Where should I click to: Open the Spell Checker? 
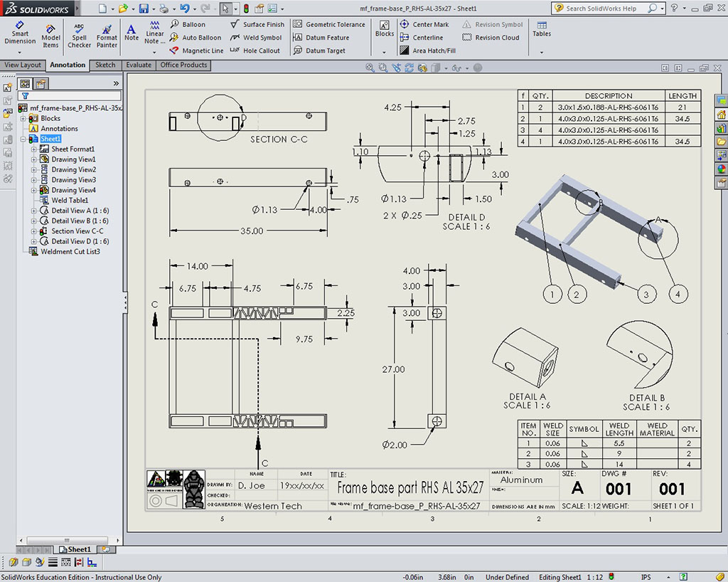click(x=79, y=36)
